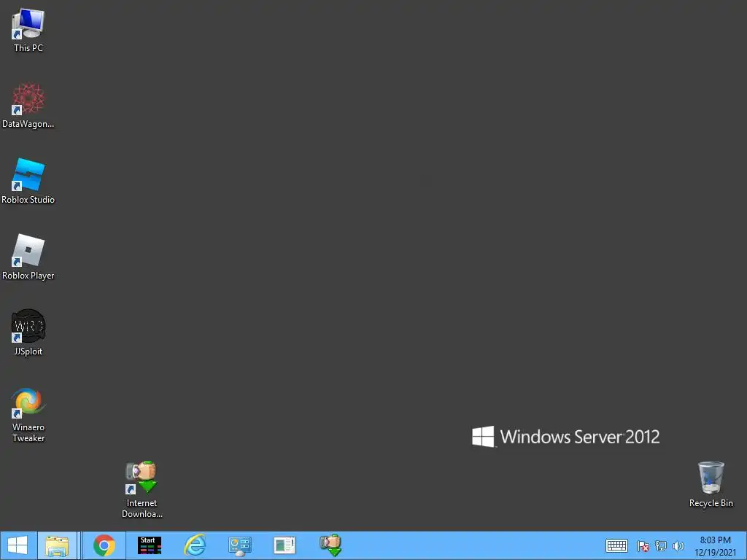Select the Winaero Tweaker shortcut
This screenshot has height=560, width=747.
[x=28, y=414]
